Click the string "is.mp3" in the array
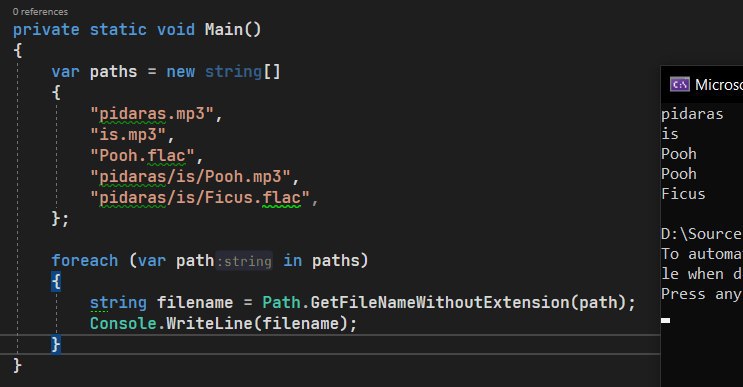The height and width of the screenshot is (387, 743). coord(128,135)
